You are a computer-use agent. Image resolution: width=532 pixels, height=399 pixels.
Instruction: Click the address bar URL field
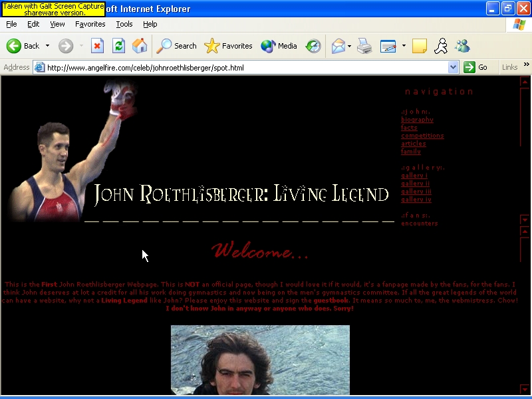click(246, 67)
